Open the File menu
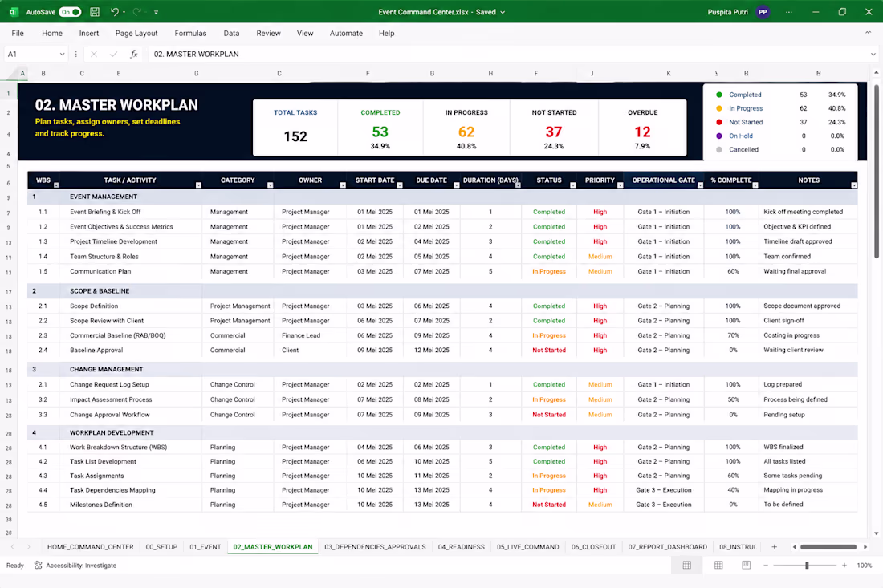Screen dimensions: 883x588 tap(18, 33)
